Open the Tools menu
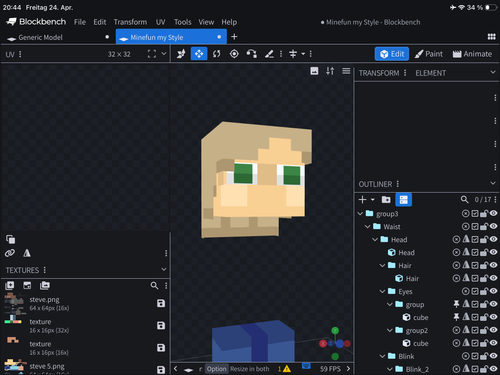This screenshot has height=375, width=500. [x=182, y=22]
